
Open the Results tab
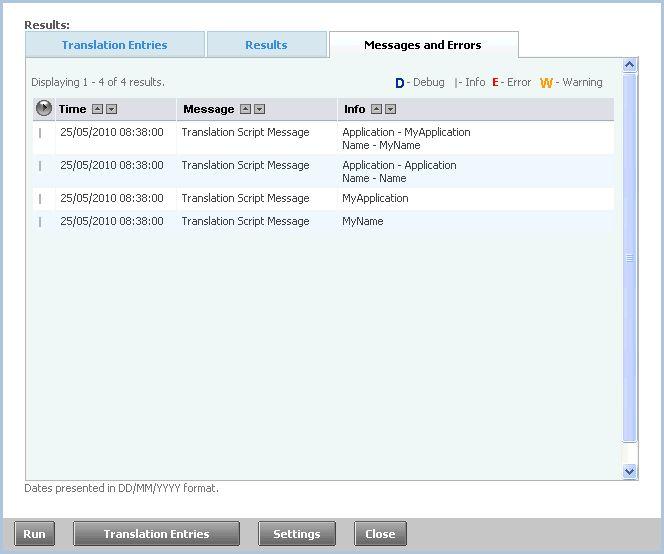(x=266, y=45)
